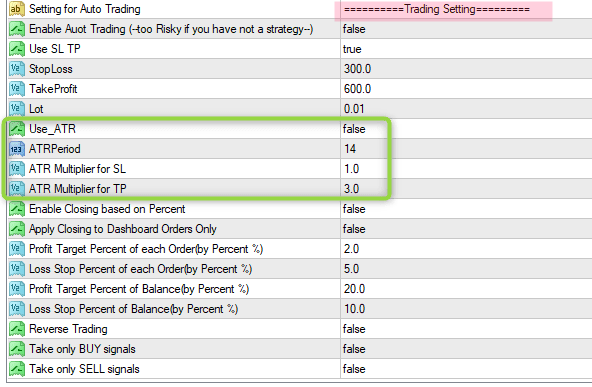
Task: Select the Take only BUY signals label
Action: point(82,349)
